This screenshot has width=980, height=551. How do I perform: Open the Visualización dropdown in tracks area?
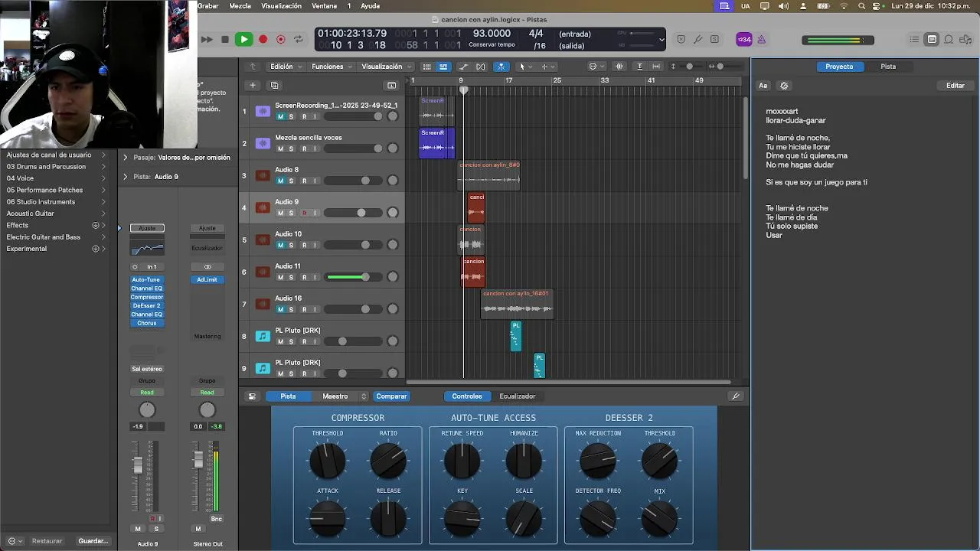385,67
